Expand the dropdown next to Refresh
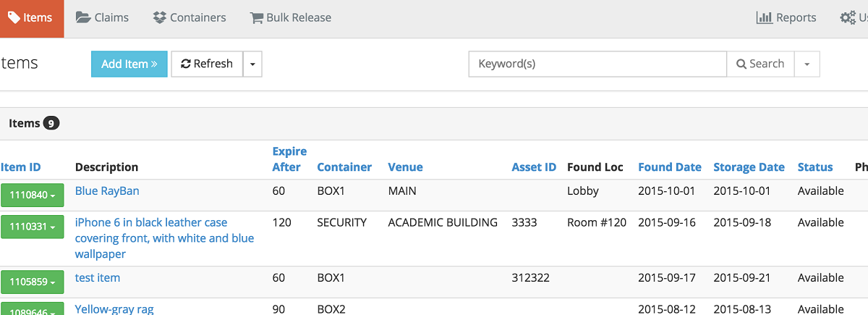Image resolution: width=868 pixels, height=315 pixels. 252,64
